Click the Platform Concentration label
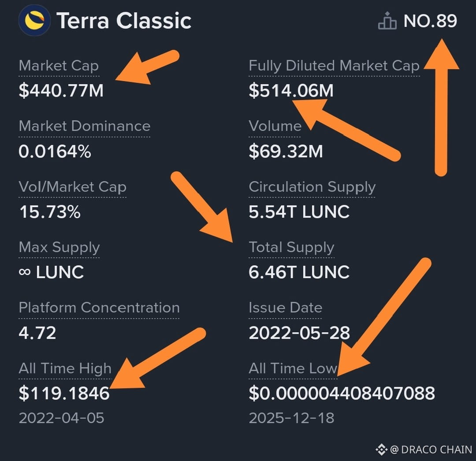476x461 pixels. click(x=99, y=308)
